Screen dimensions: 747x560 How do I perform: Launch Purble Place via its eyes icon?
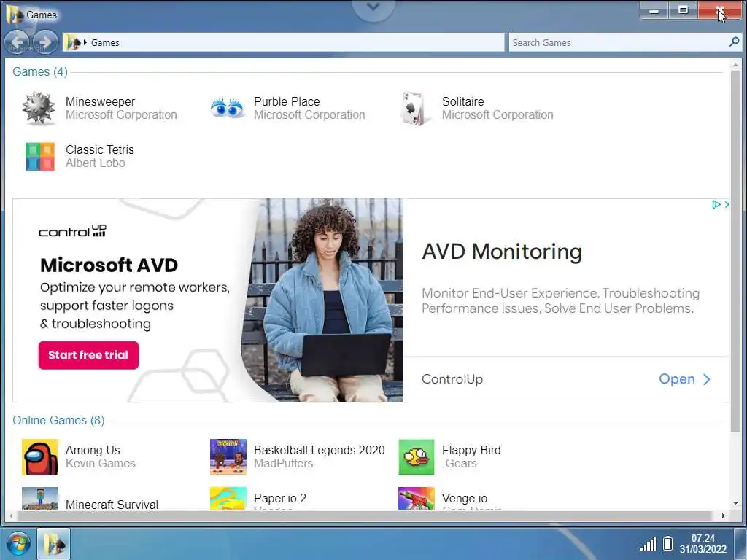click(228, 108)
